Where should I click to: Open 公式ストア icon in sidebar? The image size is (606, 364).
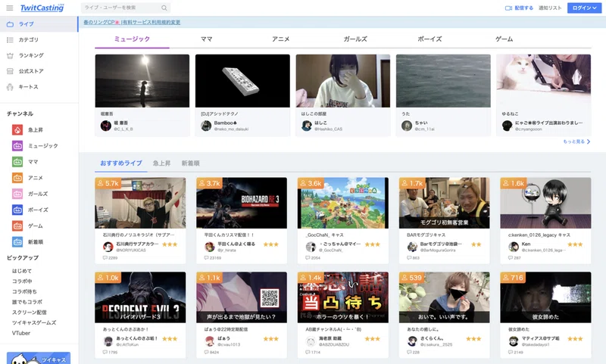tap(10, 71)
